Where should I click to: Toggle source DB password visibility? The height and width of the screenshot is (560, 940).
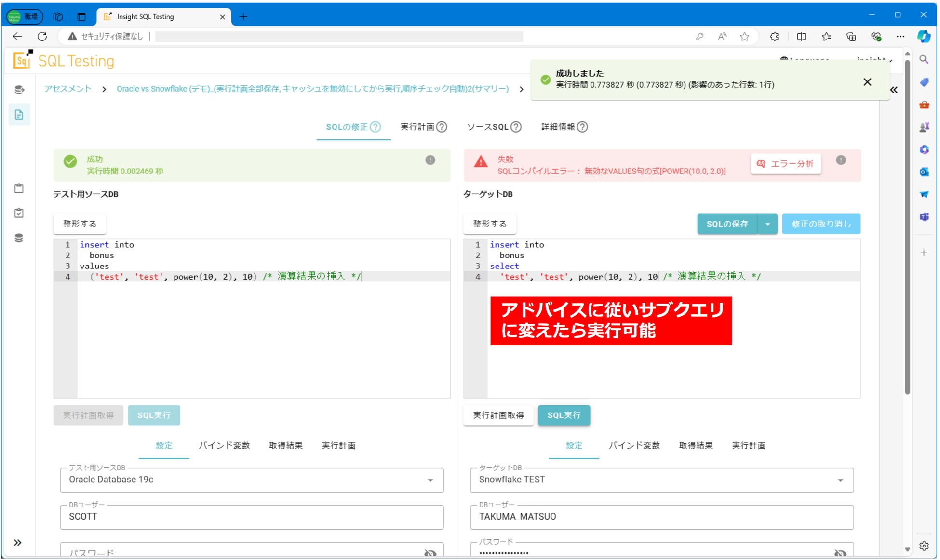point(430,553)
